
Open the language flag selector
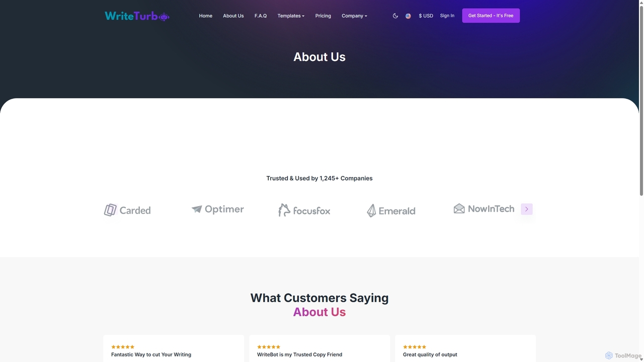pyautogui.click(x=408, y=16)
